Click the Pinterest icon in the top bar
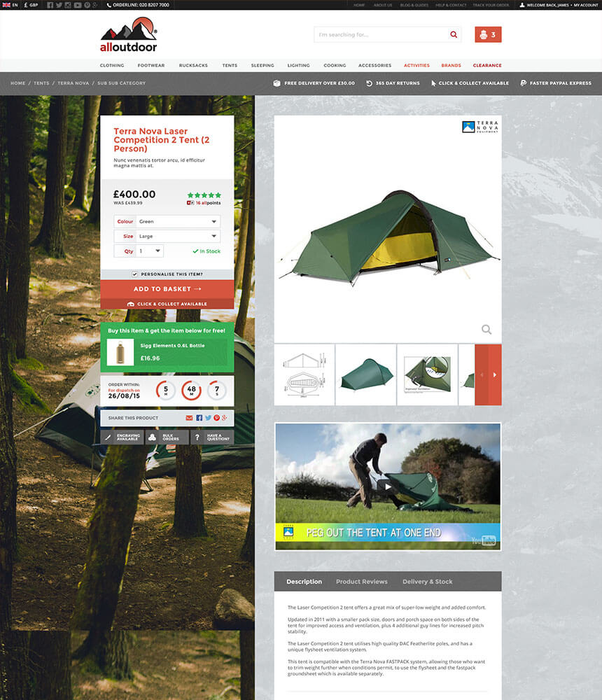 [x=87, y=5]
